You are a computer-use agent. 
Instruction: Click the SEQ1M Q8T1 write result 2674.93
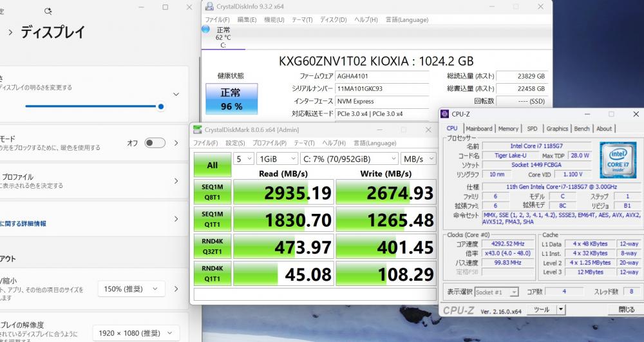386,192
